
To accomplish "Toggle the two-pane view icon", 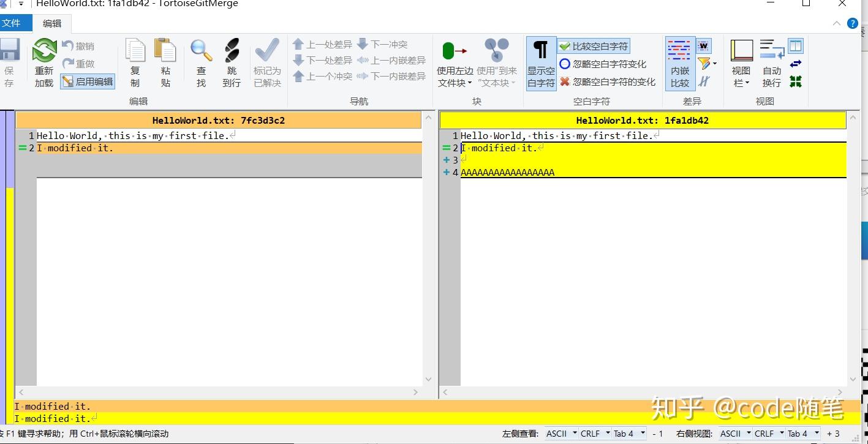I will pyautogui.click(x=796, y=46).
